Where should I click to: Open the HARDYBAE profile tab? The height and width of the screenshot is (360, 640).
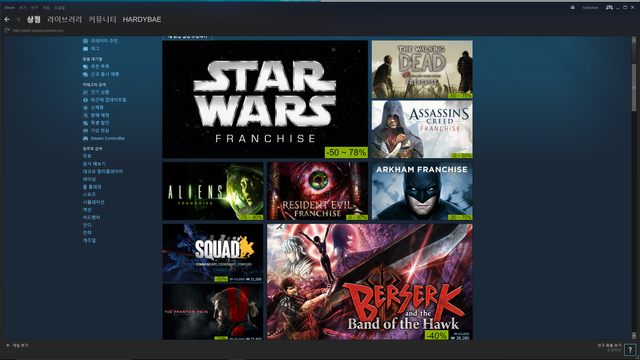pyautogui.click(x=142, y=19)
